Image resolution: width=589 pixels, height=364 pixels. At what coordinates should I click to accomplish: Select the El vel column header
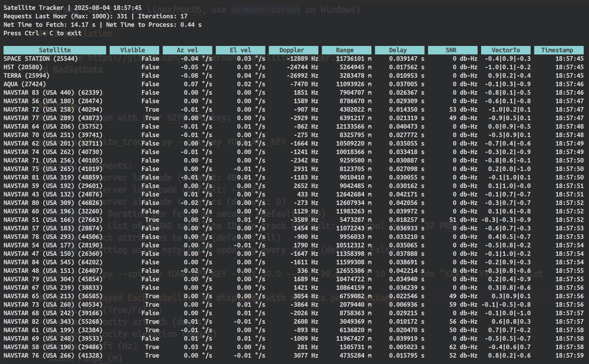pyautogui.click(x=241, y=50)
